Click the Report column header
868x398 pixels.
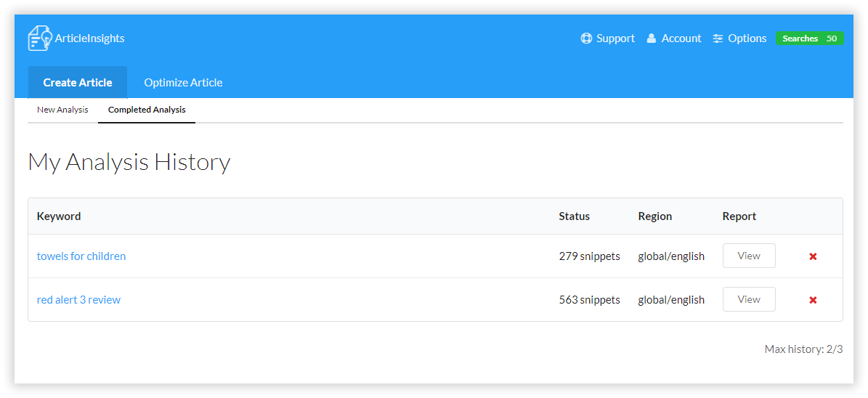[x=739, y=216]
